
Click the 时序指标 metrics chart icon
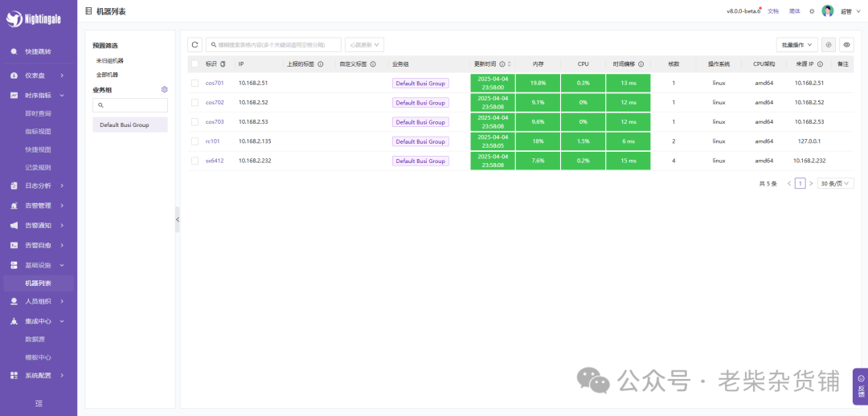(14, 95)
